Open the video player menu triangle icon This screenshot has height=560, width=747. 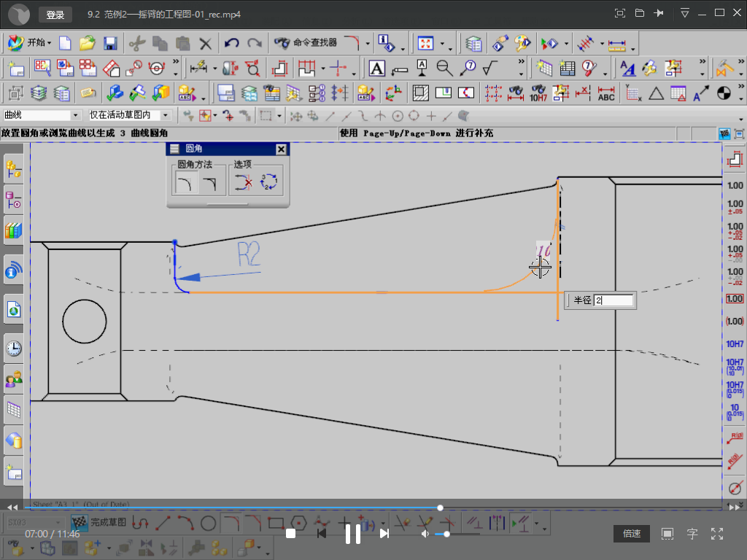tap(684, 13)
